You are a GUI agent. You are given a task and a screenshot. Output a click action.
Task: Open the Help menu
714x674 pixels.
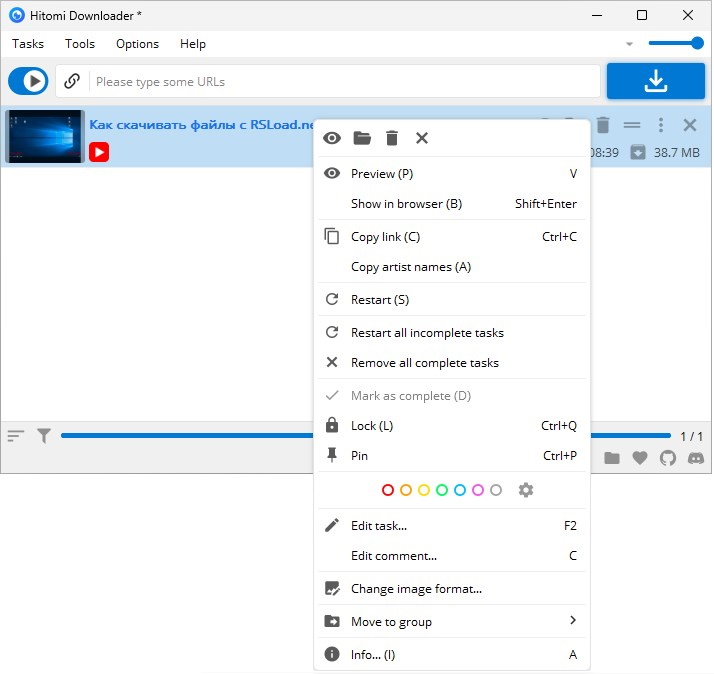193,44
